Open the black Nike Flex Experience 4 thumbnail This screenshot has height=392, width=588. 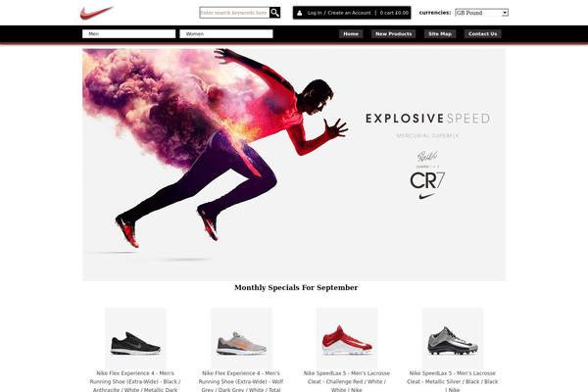tap(135, 338)
